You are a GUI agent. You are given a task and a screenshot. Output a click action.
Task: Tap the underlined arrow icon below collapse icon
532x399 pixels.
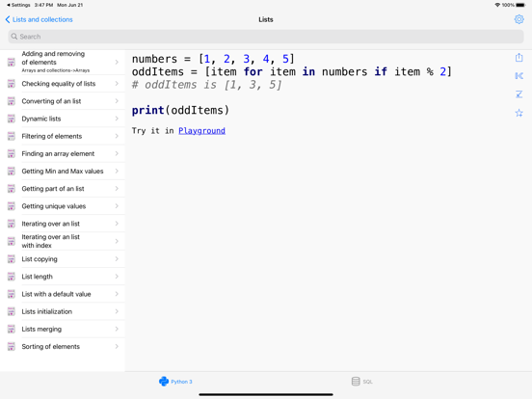(x=519, y=94)
